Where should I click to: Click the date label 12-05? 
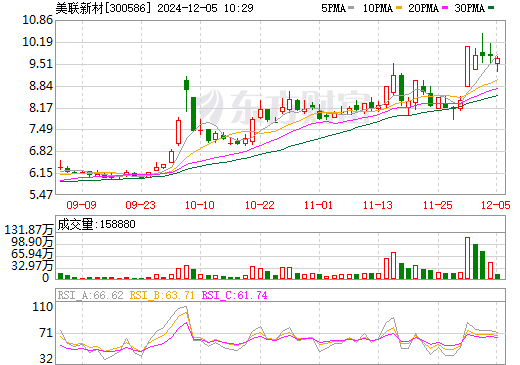pos(495,205)
